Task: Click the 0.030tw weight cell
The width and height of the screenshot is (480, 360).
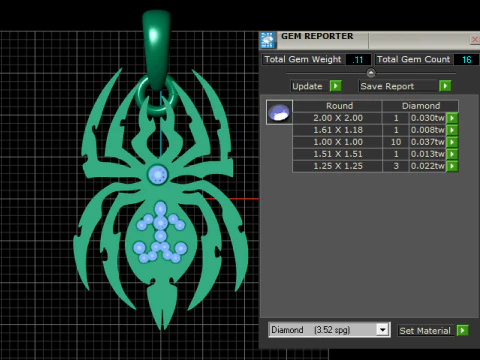Action: 428,118
